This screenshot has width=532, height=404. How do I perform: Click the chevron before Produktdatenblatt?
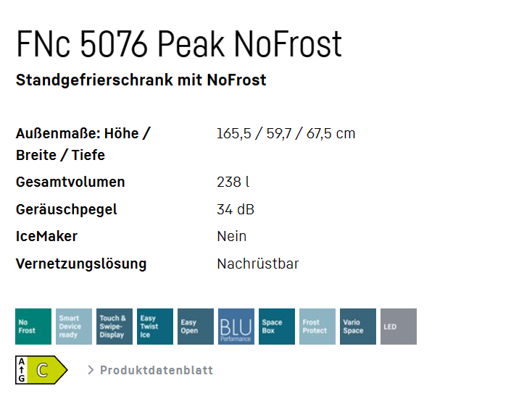pyautogui.click(x=91, y=370)
